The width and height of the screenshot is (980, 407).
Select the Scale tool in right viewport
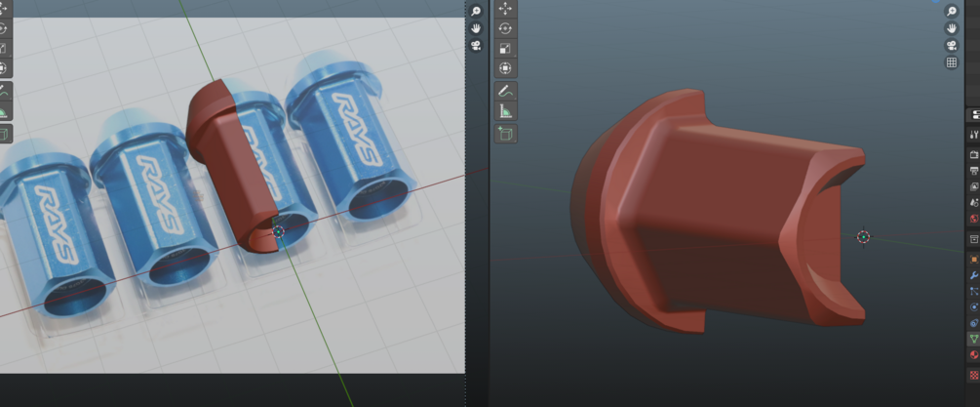pyautogui.click(x=506, y=48)
